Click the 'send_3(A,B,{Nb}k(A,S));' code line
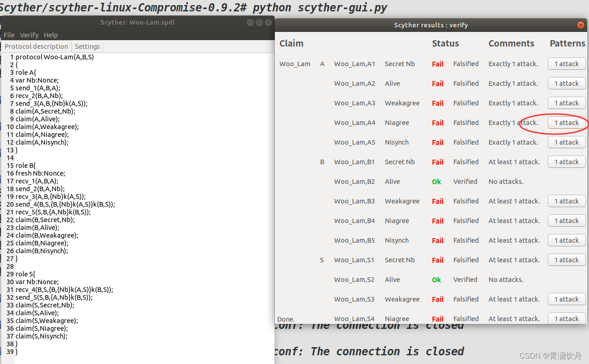The width and height of the screenshot is (589, 364). [x=52, y=104]
